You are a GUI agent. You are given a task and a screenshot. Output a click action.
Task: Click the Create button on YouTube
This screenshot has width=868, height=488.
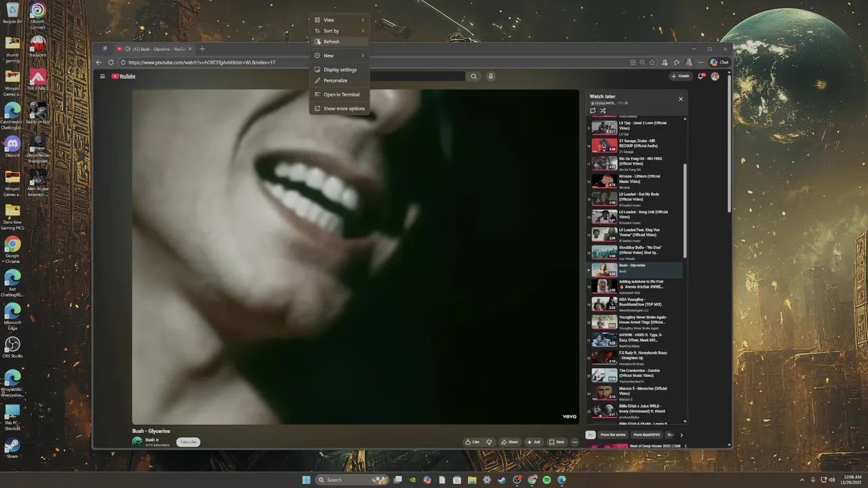pyautogui.click(x=681, y=76)
